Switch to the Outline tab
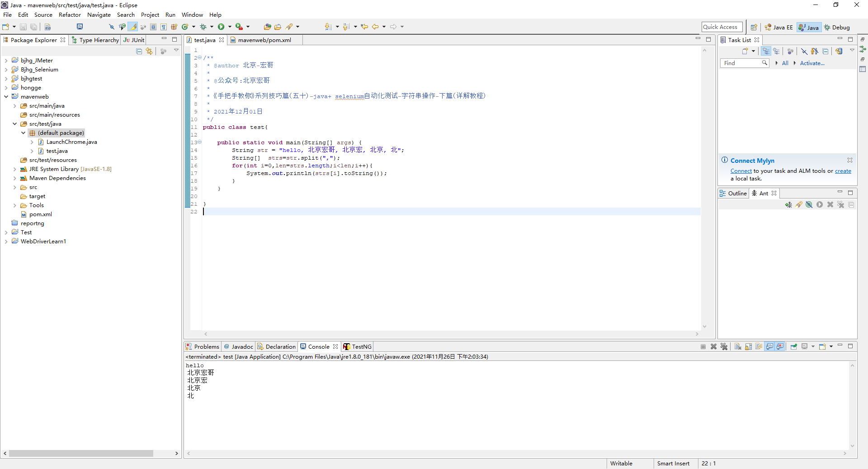Screen dimensions: 868x469 [733, 194]
